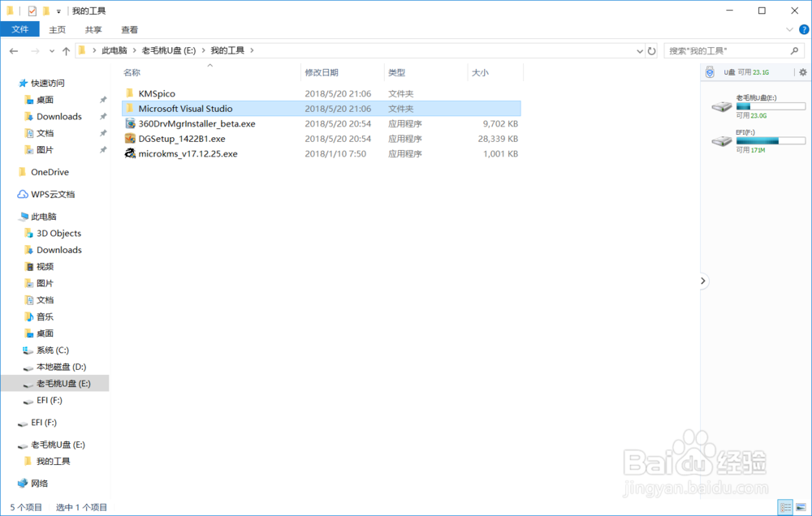Click the U盘 shield icon in right panel

(710, 72)
